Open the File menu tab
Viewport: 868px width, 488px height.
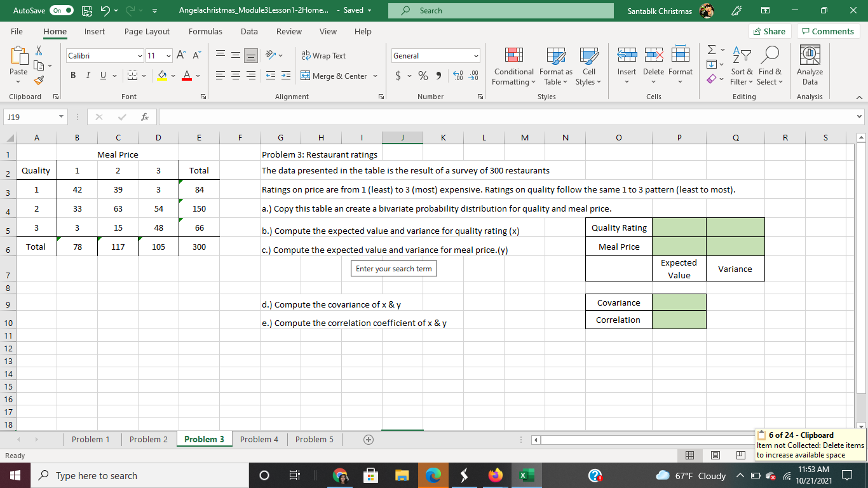pos(17,31)
